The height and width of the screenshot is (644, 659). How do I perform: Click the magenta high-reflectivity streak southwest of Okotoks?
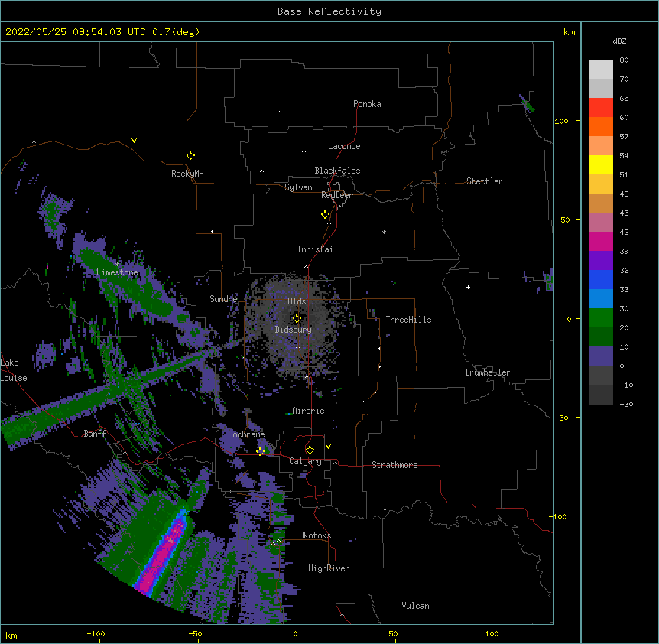tap(161, 555)
